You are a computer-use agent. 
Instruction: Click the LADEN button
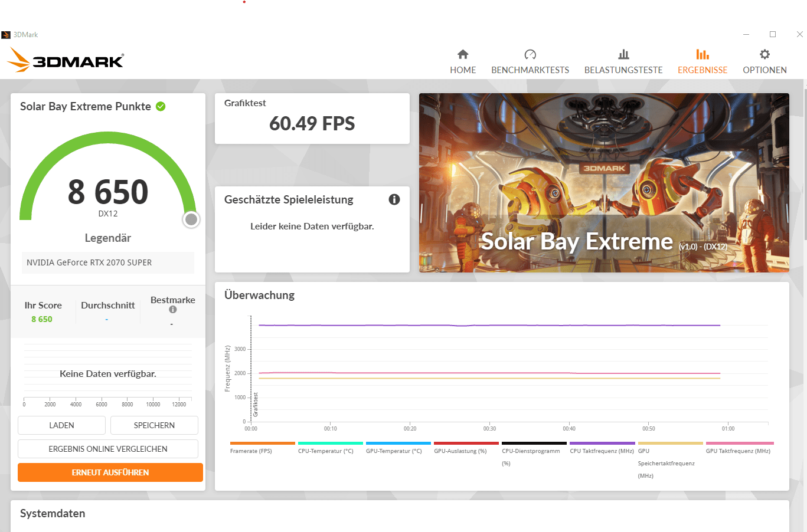pyautogui.click(x=61, y=425)
